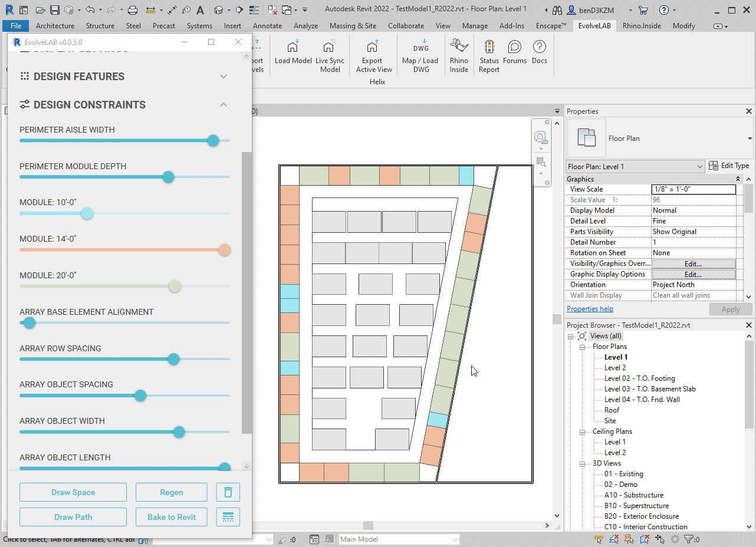
Task: Switch to the Rhino.Inside ribbon tab
Action: 642,26
